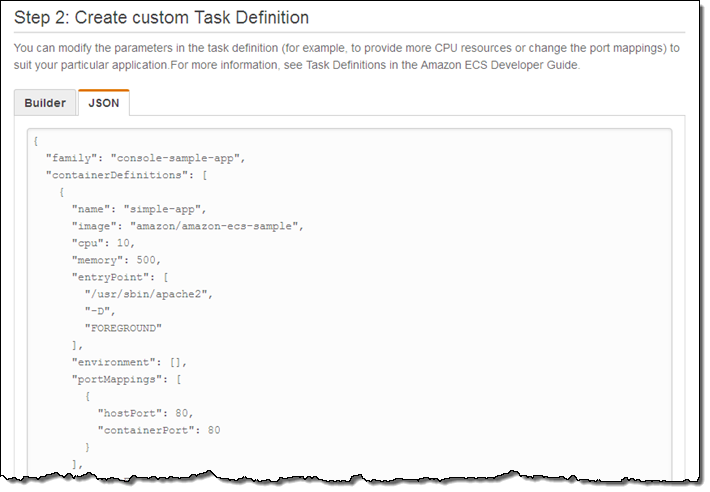Switch to the Builder tab
Viewport: 710px width, 492px height.
[45, 103]
